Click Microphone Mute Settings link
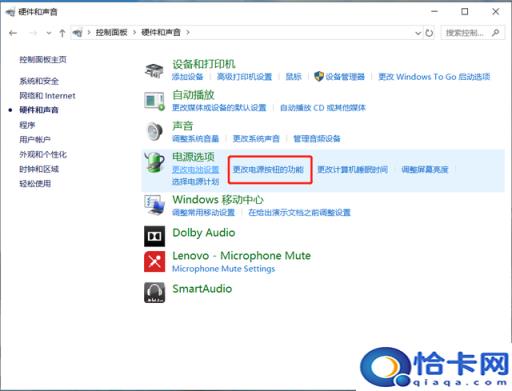The height and width of the screenshot is (391, 512). (x=224, y=268)
